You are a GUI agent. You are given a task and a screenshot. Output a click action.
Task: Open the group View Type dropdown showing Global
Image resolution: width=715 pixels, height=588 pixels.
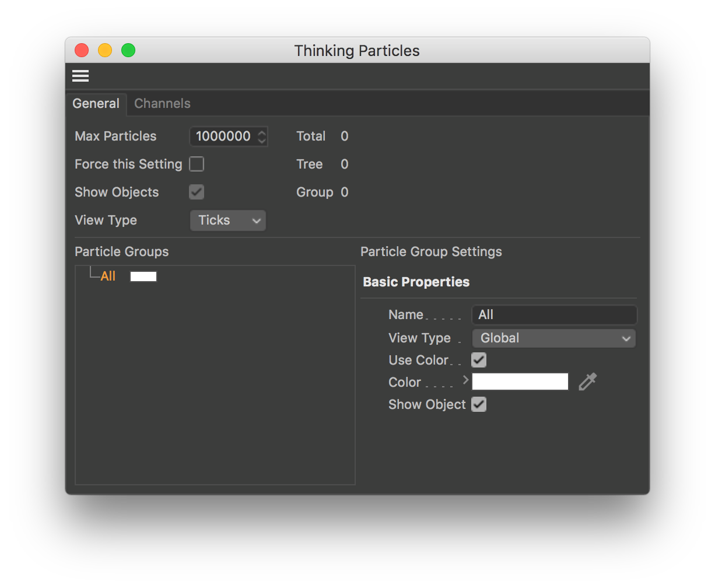tap(553, 338)
